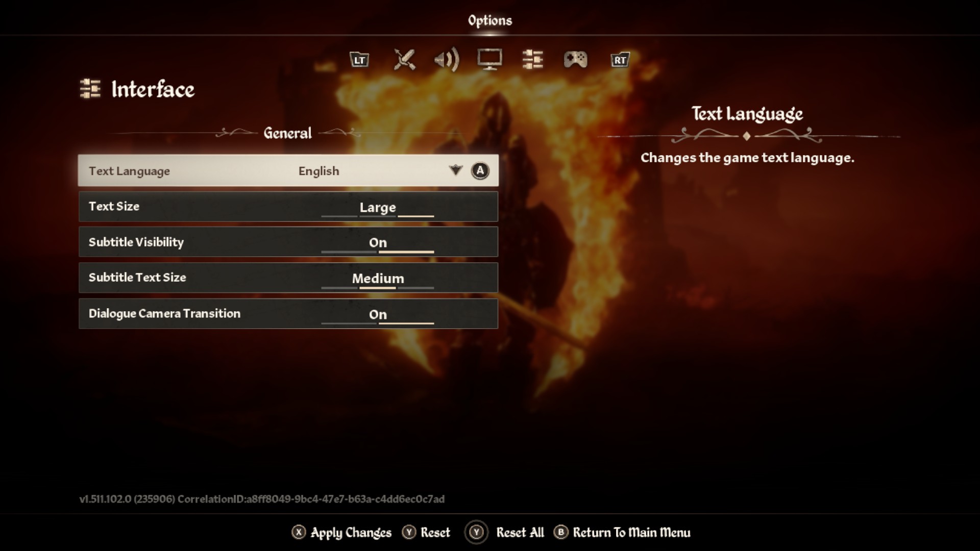Click the LT previous-tab icon
Viewport: 980px width, 551px height.
coord(359,60)
